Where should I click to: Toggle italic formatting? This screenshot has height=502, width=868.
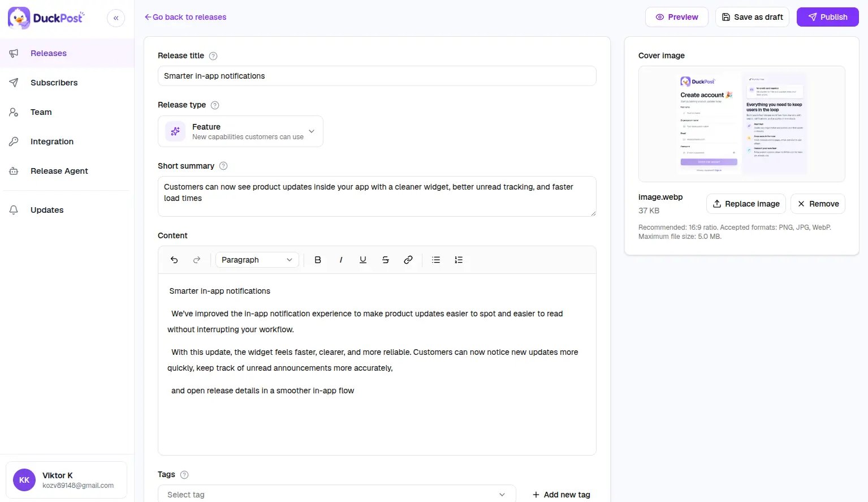click(340, 260)
